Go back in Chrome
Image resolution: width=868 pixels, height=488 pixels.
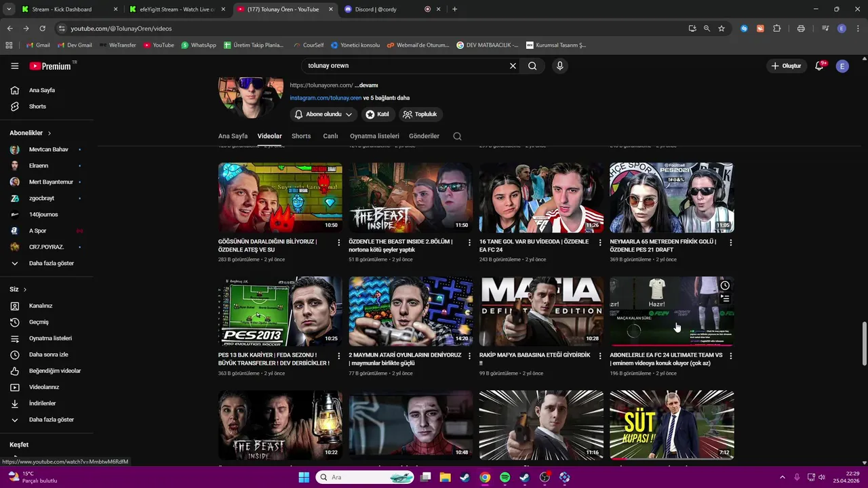tap(9, 28)
